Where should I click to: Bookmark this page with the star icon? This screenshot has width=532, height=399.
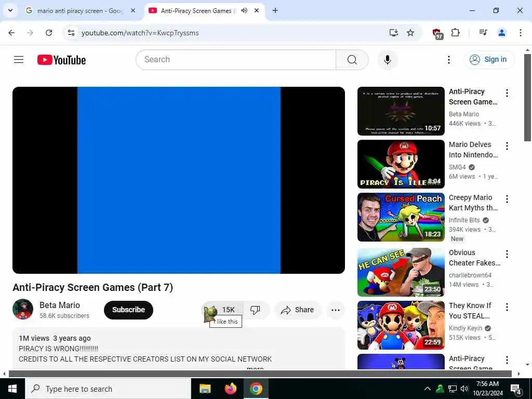tap(410, 33)
